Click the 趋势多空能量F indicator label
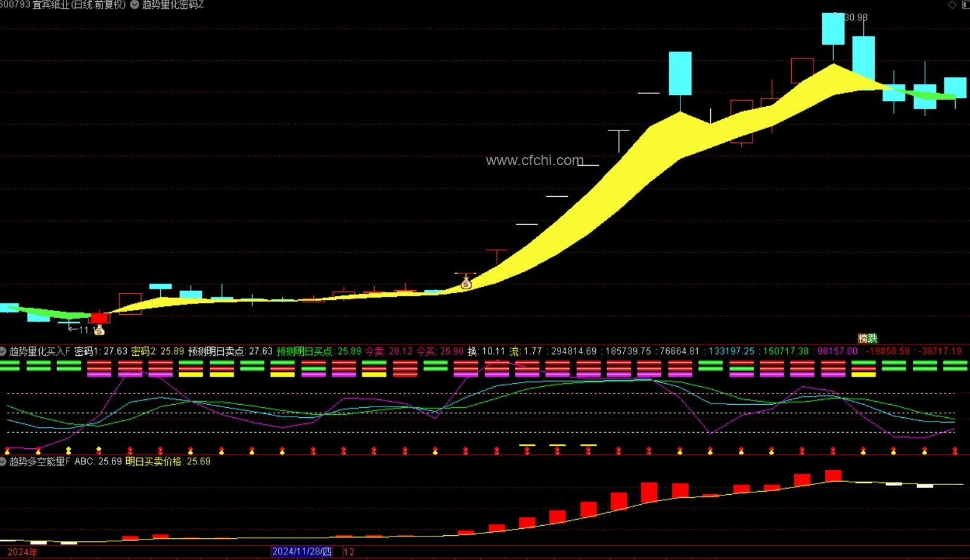The height and width of the screenshot is (560, 970). (x=40, y=462)
